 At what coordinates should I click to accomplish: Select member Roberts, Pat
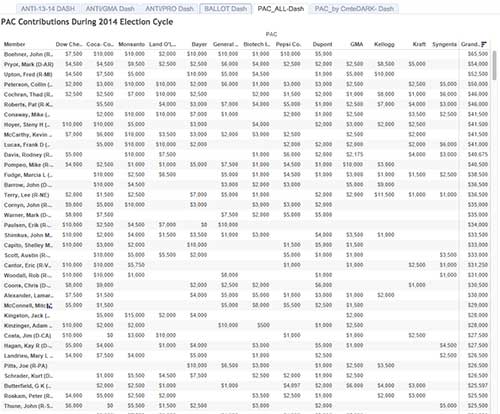[28, 105]
